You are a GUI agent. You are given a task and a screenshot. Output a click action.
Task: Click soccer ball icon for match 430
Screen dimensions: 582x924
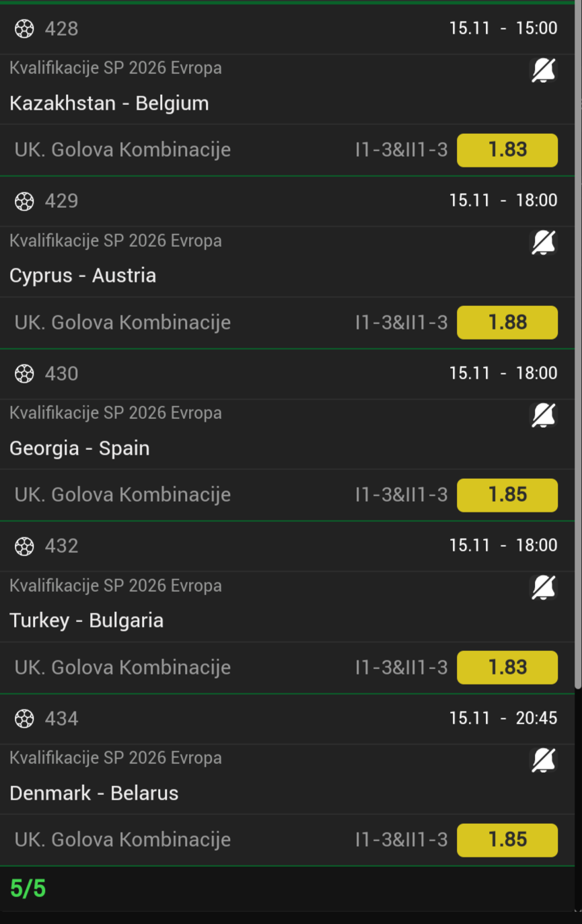pos(24,373)
